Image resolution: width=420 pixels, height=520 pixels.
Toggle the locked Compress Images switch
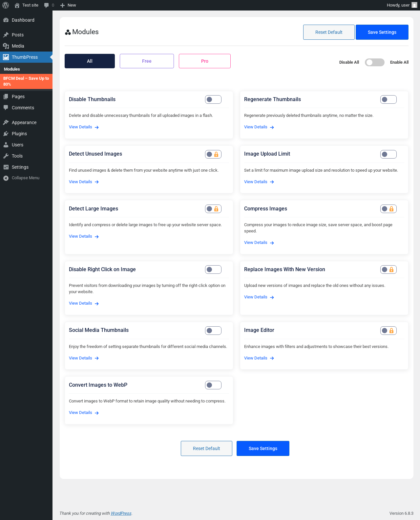[x=388, y=209]
